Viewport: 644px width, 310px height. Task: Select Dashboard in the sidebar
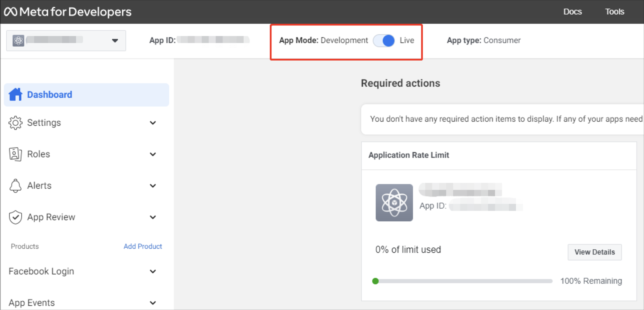(x=87, y=95)
